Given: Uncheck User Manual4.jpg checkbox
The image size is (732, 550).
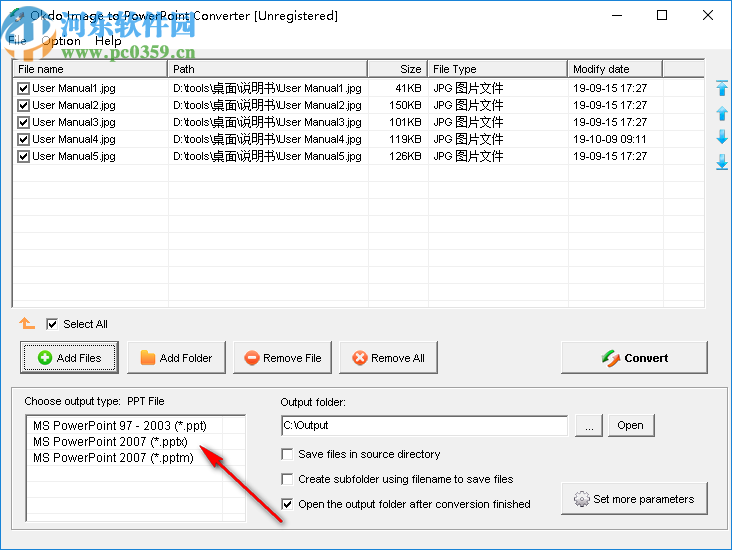Looking at the screenshot, I should [x=23, y=139].
